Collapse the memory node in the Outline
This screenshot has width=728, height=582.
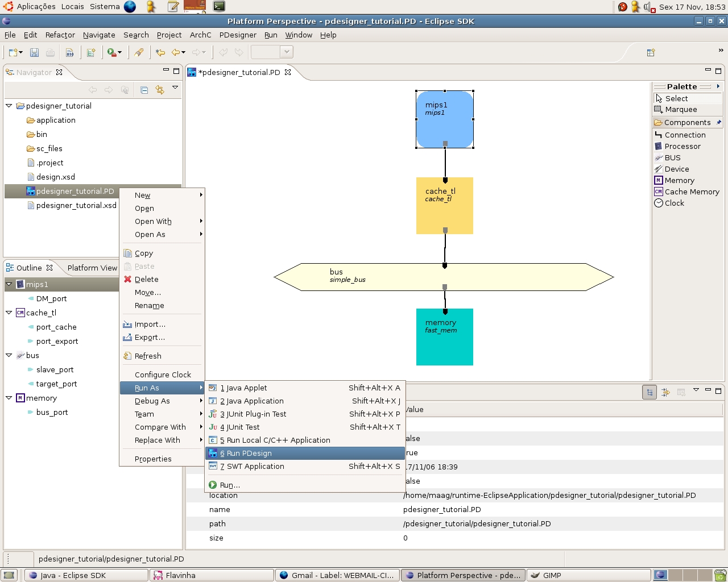pos(9,398)
